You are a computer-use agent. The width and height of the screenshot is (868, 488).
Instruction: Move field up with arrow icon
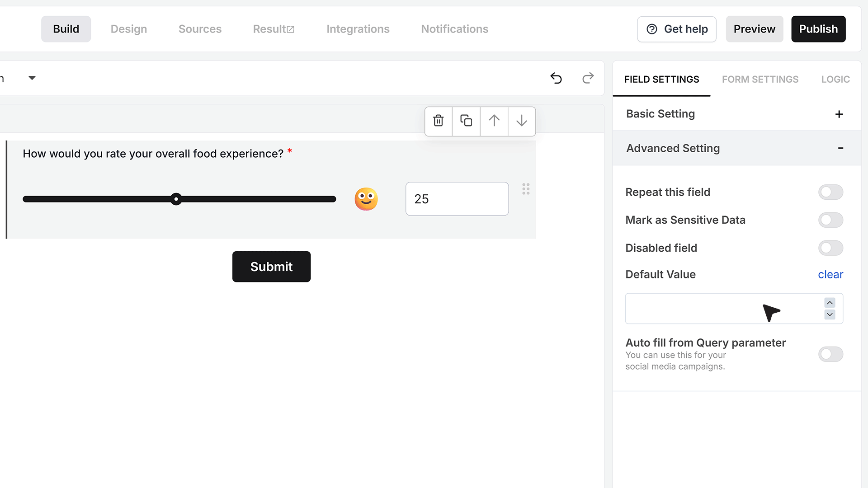pos(494,121)
